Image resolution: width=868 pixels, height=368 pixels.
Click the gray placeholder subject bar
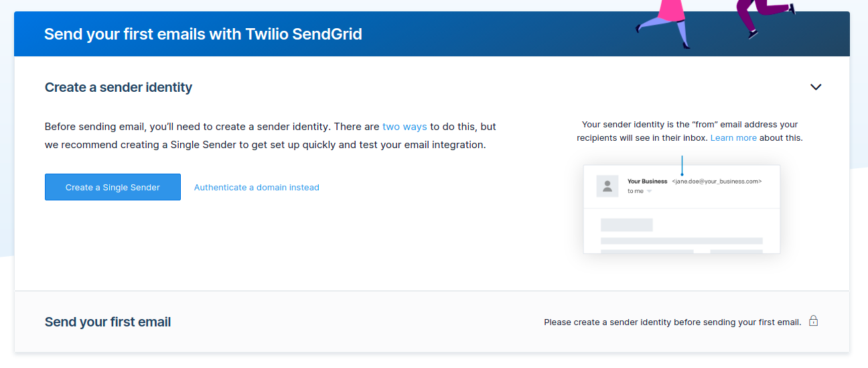(626, 225)
